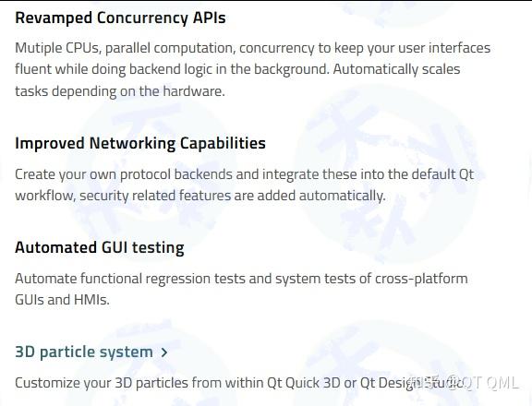Click the chevron arrow beside 3D particle system

164,352
